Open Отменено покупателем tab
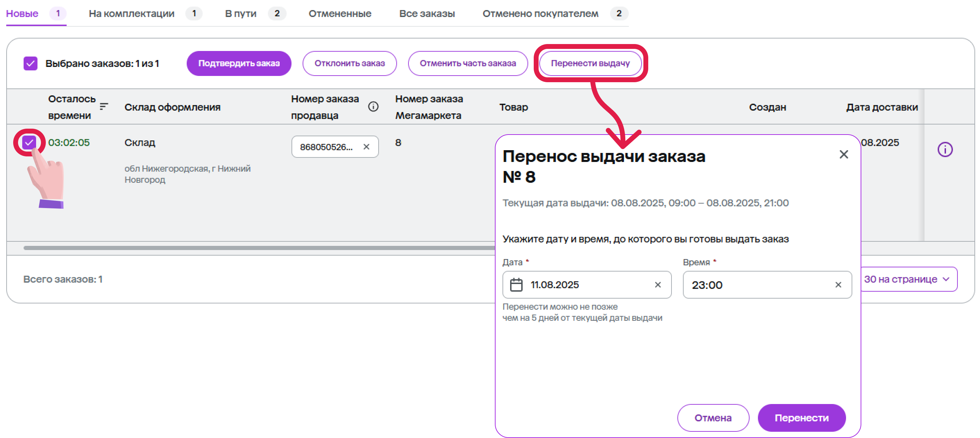Image resolution: width=980 pixels, height=438 pixels. coord(555,13)
